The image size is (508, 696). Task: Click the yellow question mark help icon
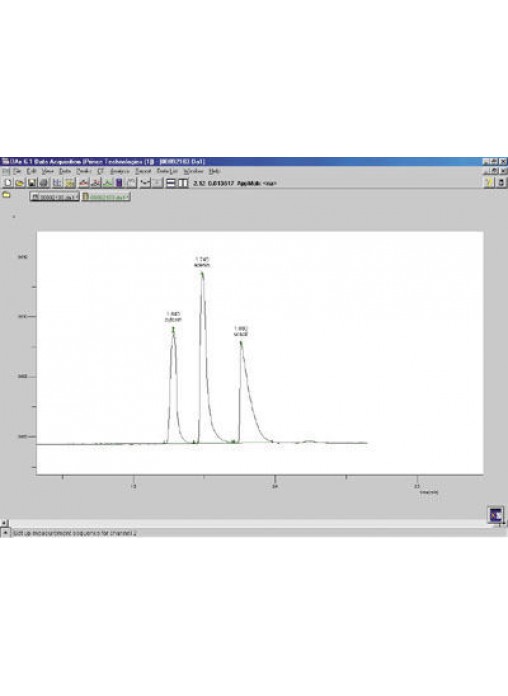point(489,182)
